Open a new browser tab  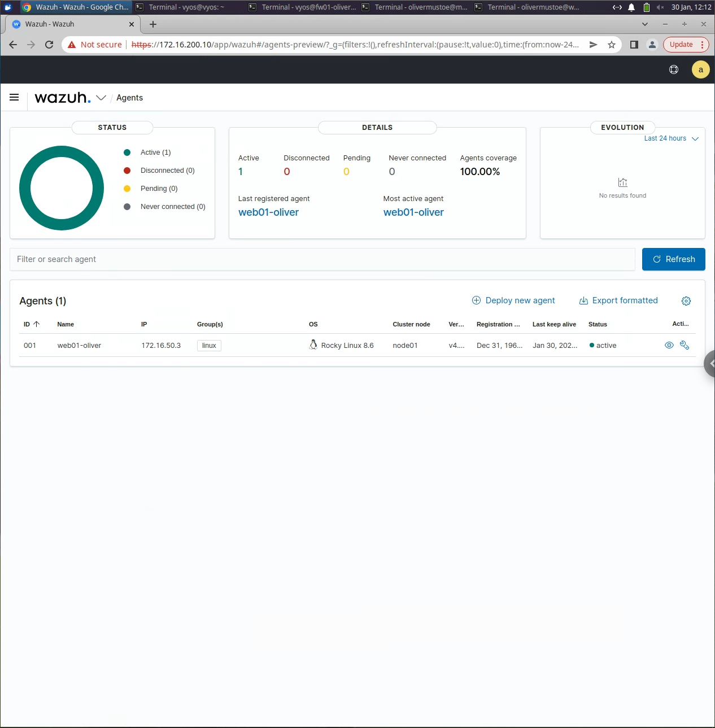[x=153, y=24]
